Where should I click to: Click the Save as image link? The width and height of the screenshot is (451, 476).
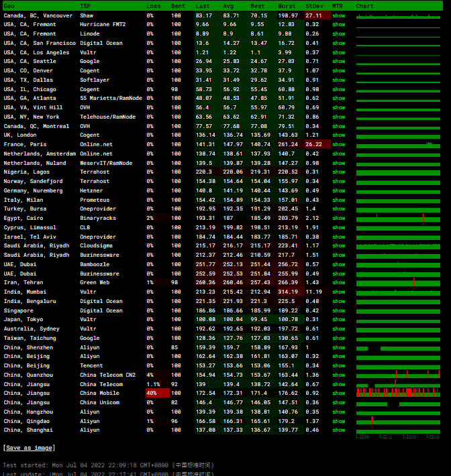tap(29, 448)
